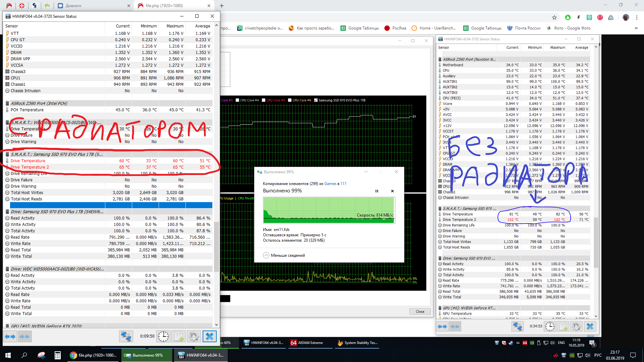The height and width of the screenshot is (362, 644).
Task: Click the blue X close sensors icon
Action: 210,337
